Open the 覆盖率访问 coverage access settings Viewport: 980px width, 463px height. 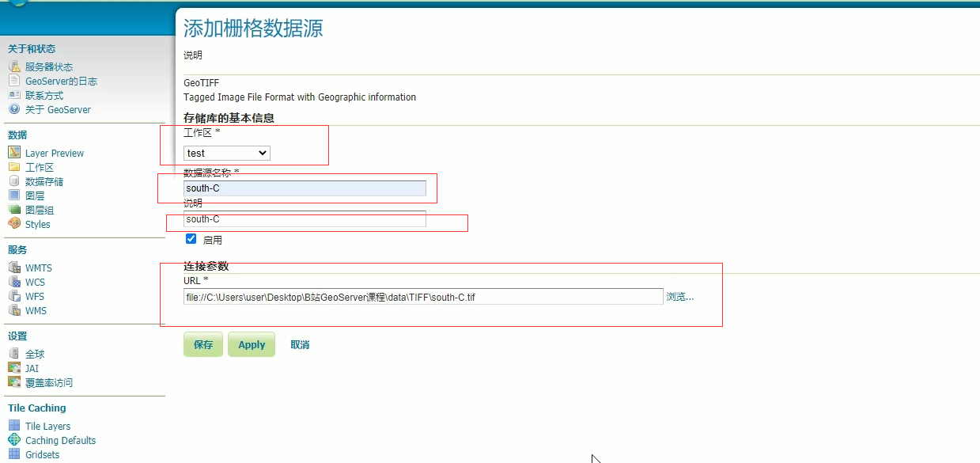pos(49,383)
